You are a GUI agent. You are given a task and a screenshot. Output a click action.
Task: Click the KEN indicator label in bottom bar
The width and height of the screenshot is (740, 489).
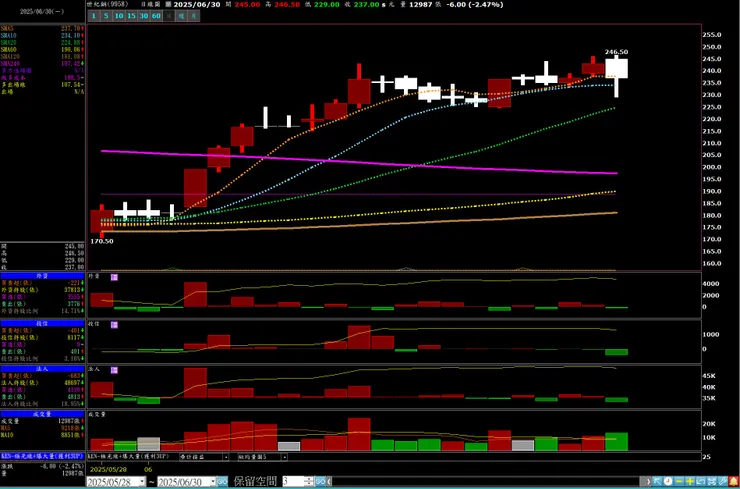tap(128, 456)
